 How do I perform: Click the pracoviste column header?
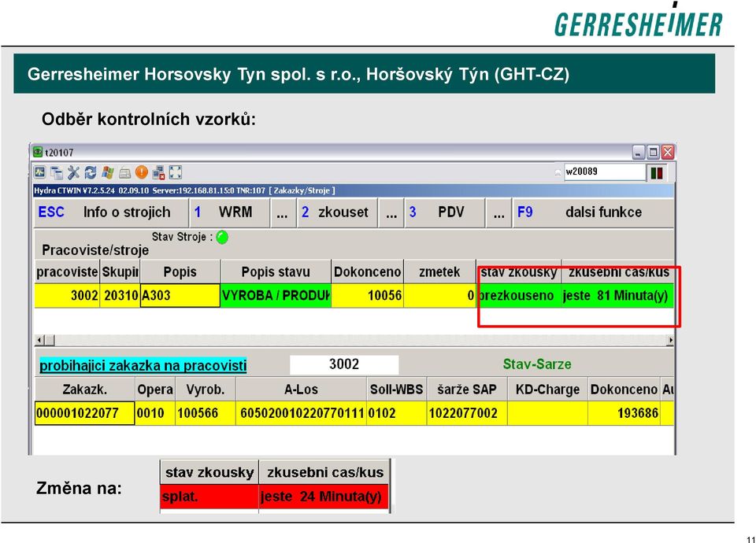[67, 272]
